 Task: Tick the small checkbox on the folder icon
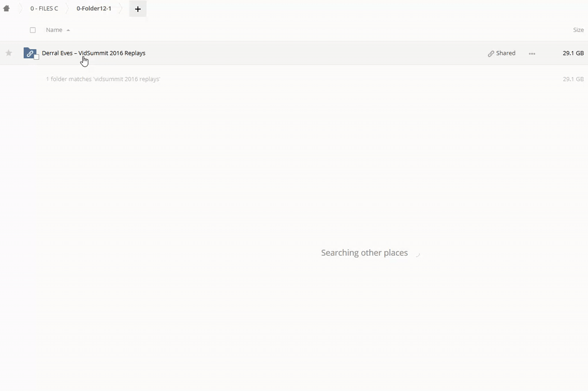[36, 57]
